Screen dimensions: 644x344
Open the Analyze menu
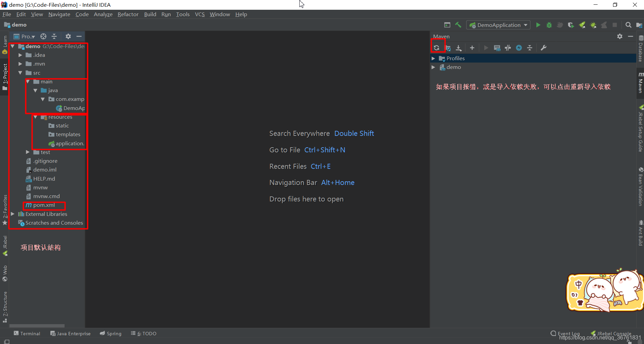tap(103, 14)
